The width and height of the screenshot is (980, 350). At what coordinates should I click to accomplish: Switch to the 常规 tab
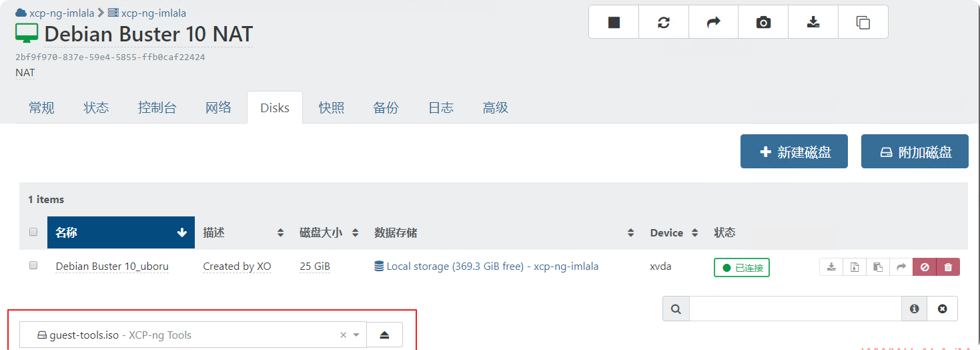(42, 108)
